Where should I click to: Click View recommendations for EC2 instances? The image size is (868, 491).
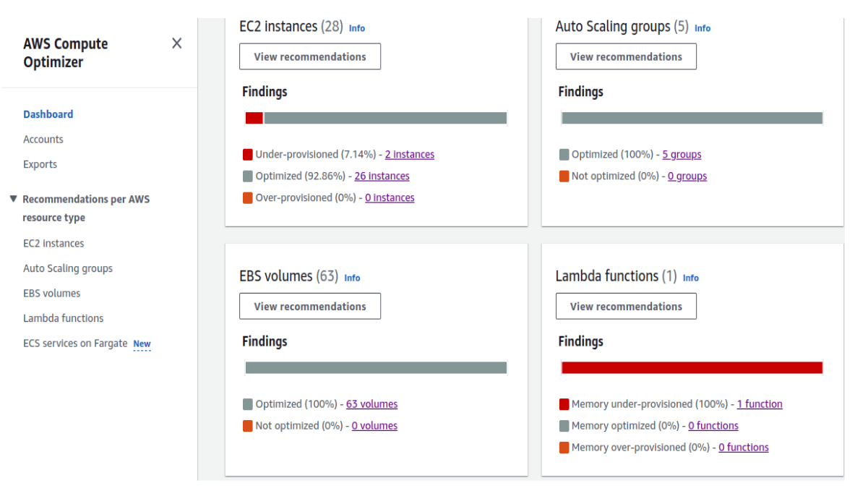(310, 56)
